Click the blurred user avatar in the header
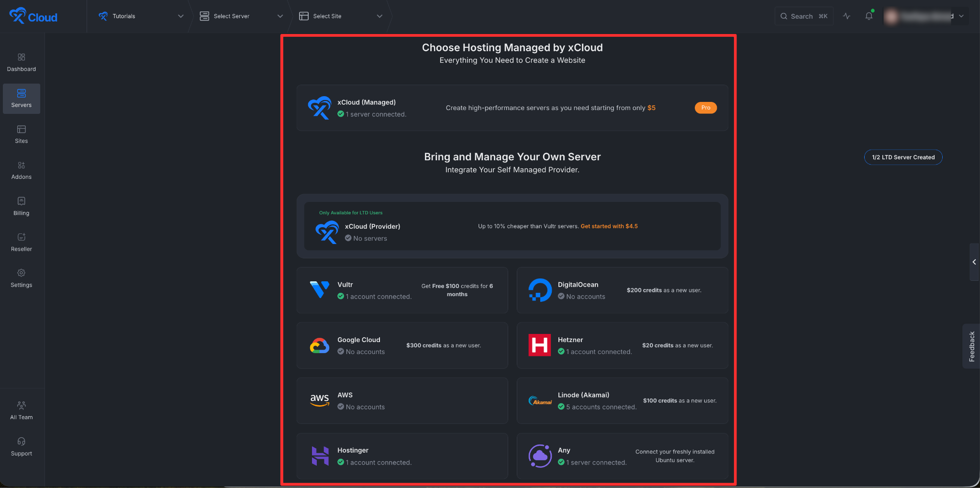 click(x=891, y=16)
